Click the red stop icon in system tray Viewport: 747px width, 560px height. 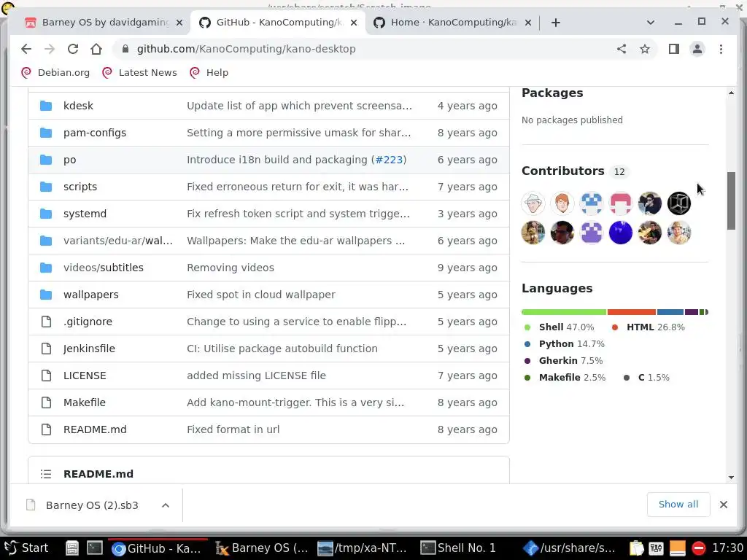(x=698, y=548)
